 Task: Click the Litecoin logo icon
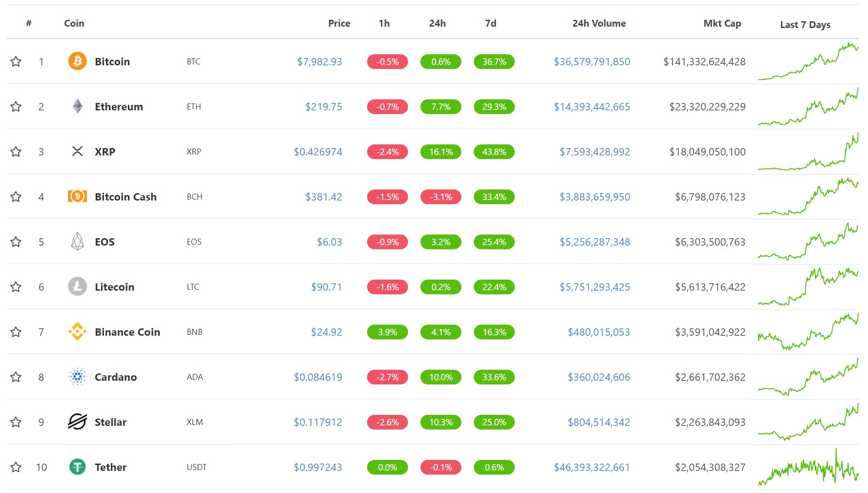tap(77, 287)
